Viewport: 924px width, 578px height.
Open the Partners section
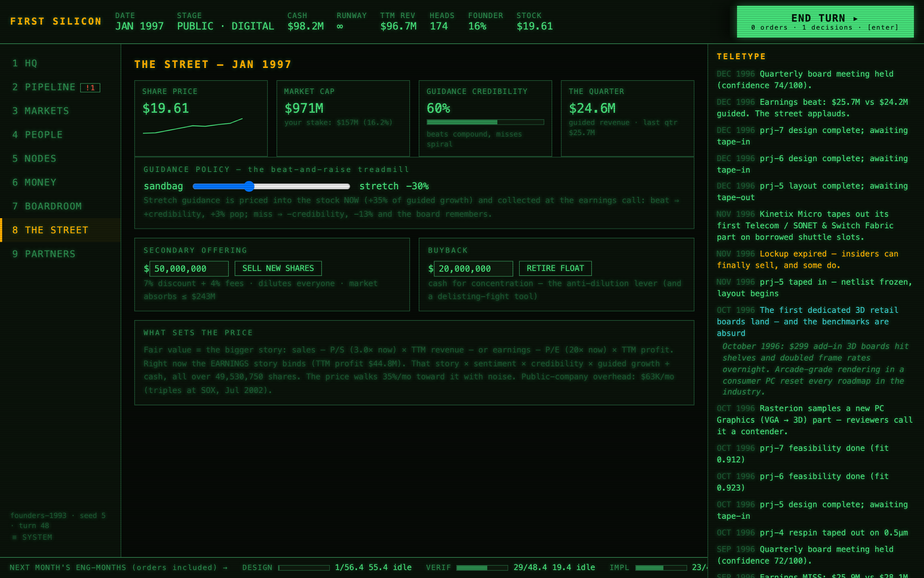[60, 254]
